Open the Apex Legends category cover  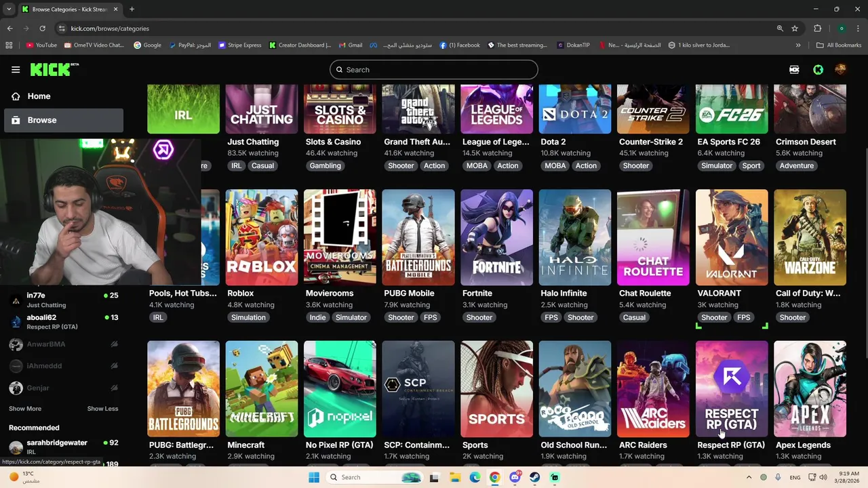tap(810, 389)
